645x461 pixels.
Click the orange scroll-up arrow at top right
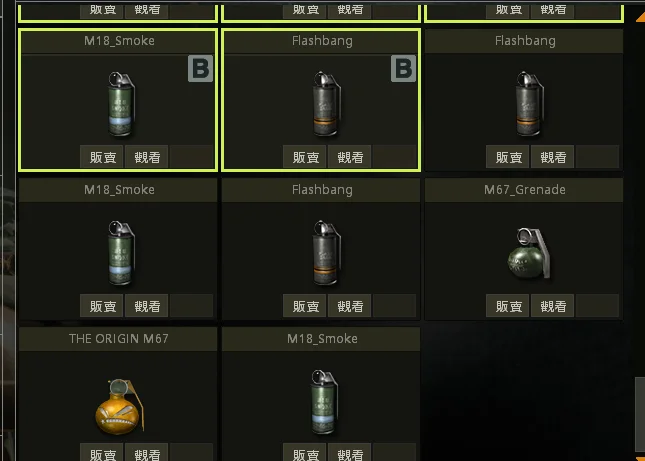click(x=640, y=17)
